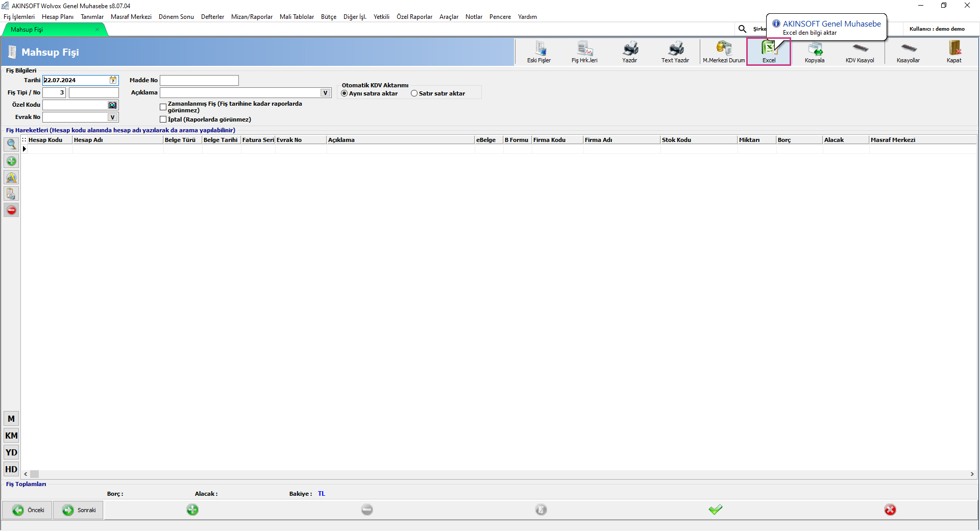Image resolution: width=980 pixels, height=531 pixels.
Task: Open M.Merkezi Durum from toolbar
Action: pos(723,52)
